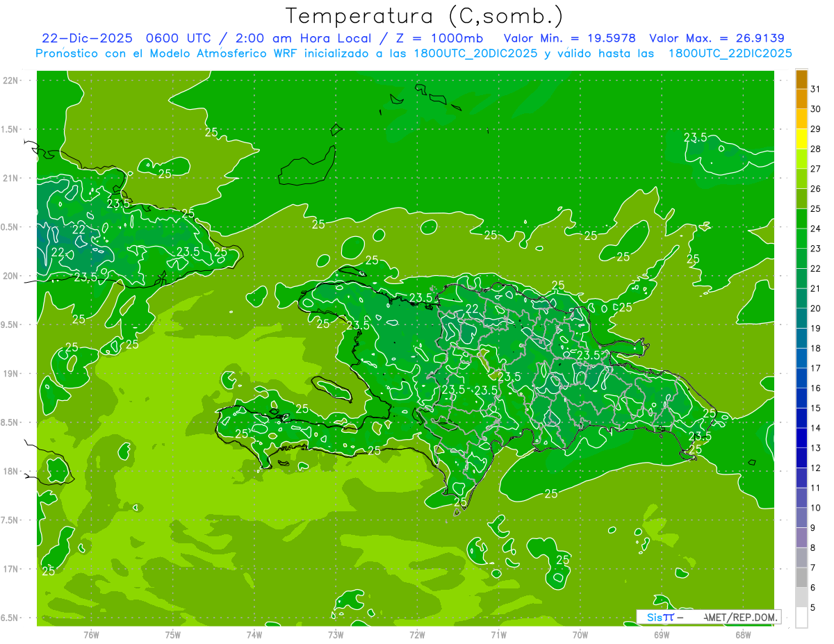Click the color bar label "20"
Viewport: 834px width, 644px height.
coord(817,308)
